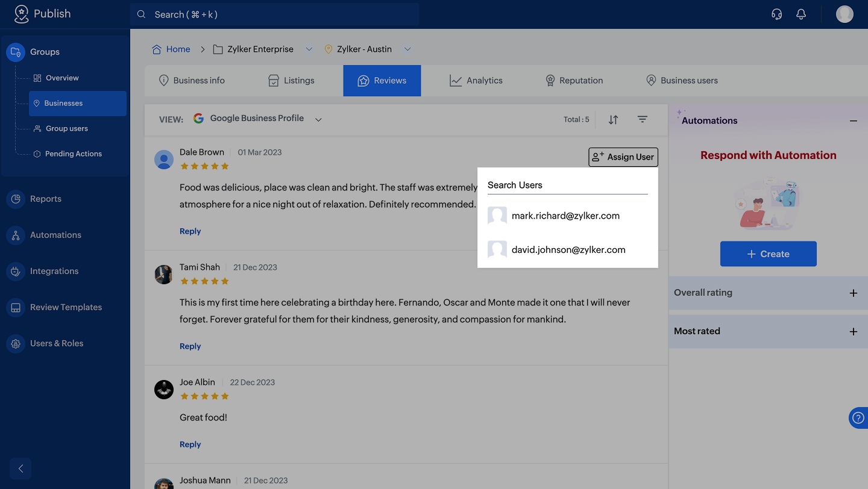Switch to the Listings tab
Screen dimensions: 868x489
click(291, 81)
